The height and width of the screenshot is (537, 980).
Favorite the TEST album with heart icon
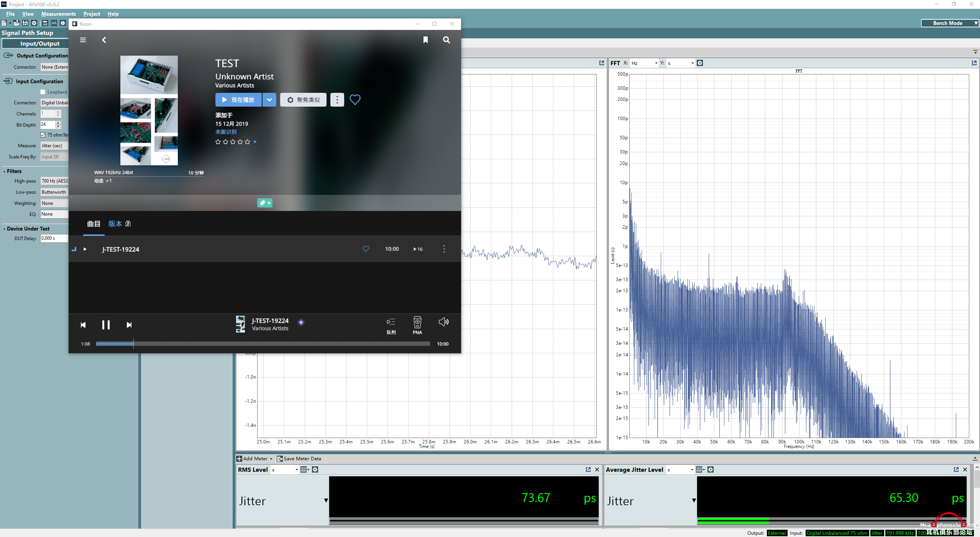(355, 100)
